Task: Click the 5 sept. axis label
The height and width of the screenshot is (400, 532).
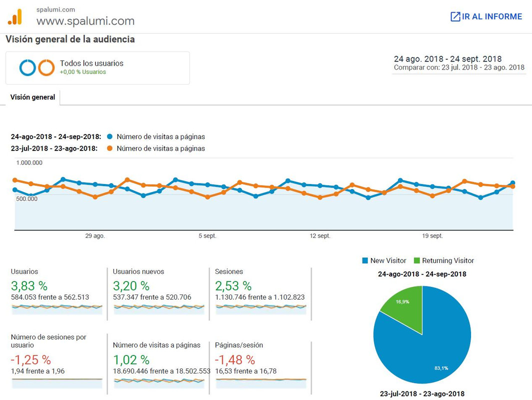Action: coord(207,235)
